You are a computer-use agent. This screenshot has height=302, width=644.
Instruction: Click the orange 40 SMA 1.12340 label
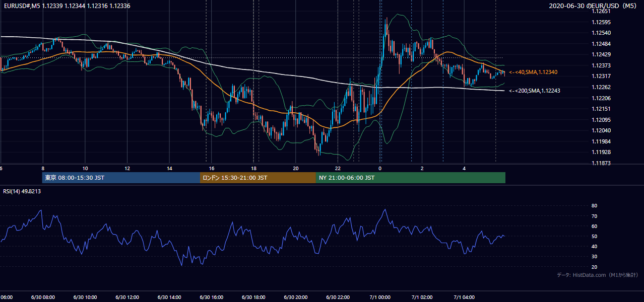[x=533, y=72]
